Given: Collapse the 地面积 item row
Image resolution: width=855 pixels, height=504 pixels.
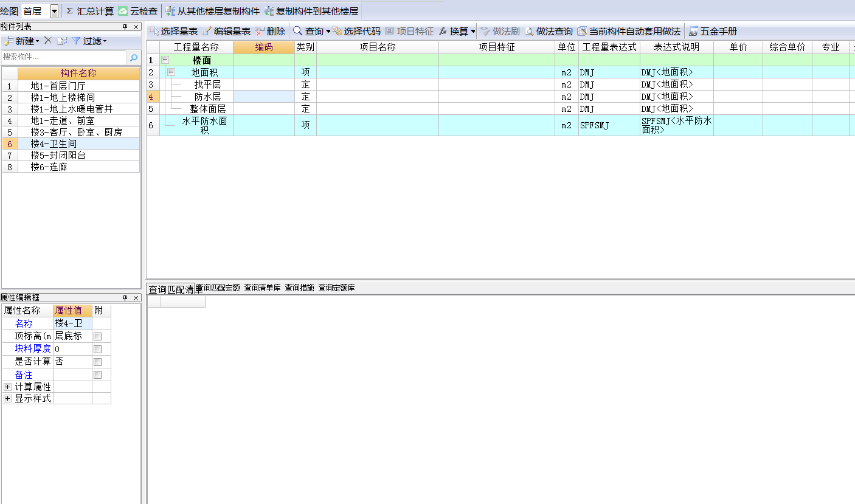Looking at the screenshot, I should point(171,72).
